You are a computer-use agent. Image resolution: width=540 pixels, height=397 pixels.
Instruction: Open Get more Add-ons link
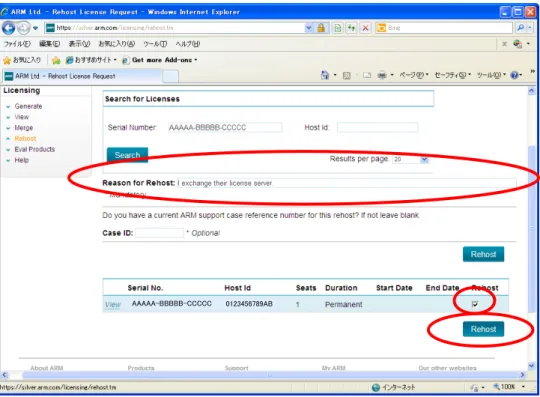pyautogui.click(x=160, y=60)
